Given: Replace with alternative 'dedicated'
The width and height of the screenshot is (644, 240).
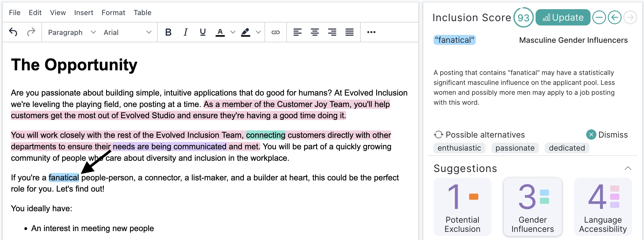Looking at the screenshot, I should (567, 148).
